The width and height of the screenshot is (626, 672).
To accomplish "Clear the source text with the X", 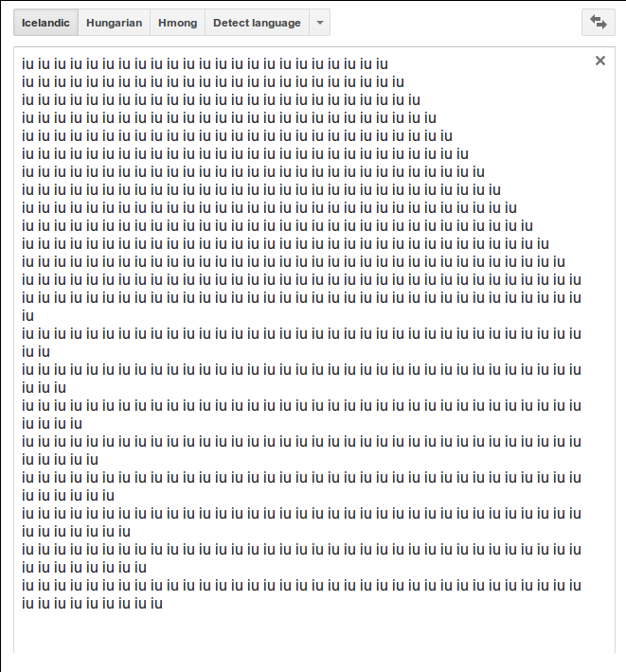I will point(600,61).
